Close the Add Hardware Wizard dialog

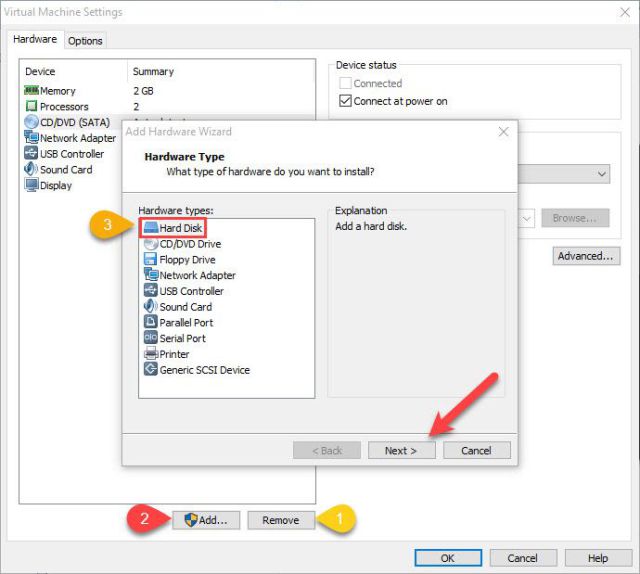(504, 131)
